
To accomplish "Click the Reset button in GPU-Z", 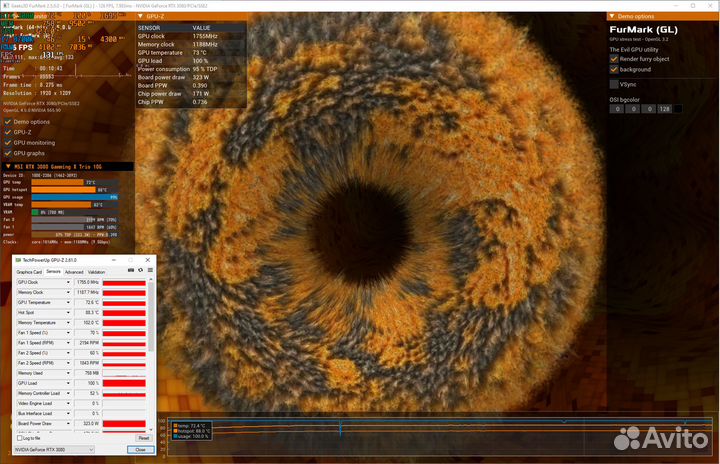I will 144,438.
